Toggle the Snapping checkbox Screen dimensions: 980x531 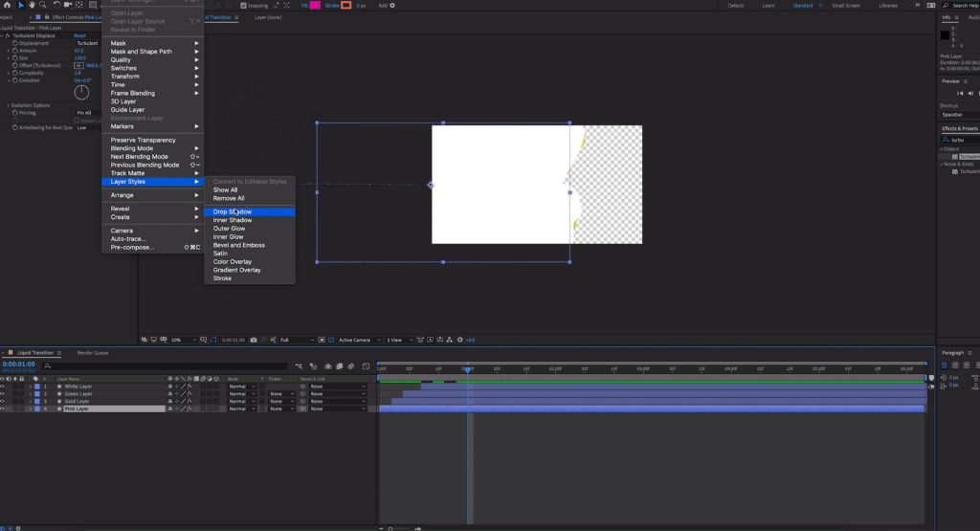tap(243, 5)
